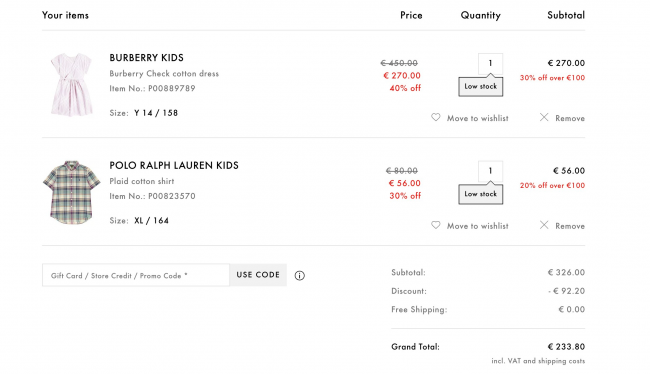This screenshot has height=374, width=650.
Task: Remove the Burberry Kids item from the cart
Action: 570,118
